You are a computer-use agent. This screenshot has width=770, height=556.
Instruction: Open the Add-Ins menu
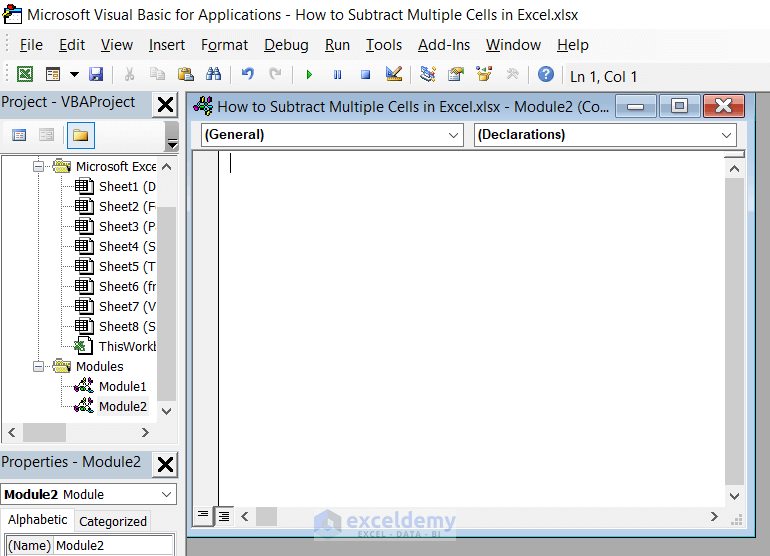(444, 45)
